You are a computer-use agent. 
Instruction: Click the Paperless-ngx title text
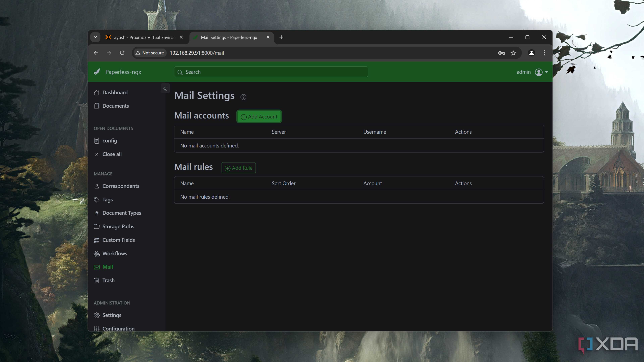coord(123,72)
